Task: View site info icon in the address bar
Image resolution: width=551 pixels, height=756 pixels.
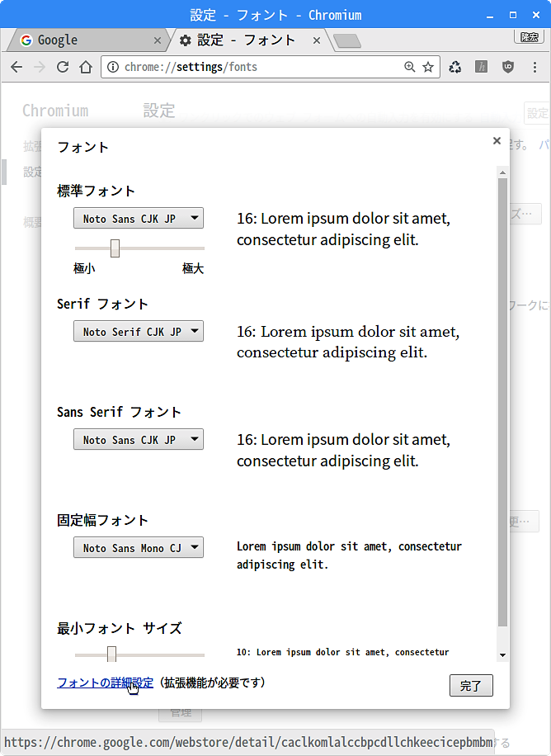Action: tap(113, 67)
